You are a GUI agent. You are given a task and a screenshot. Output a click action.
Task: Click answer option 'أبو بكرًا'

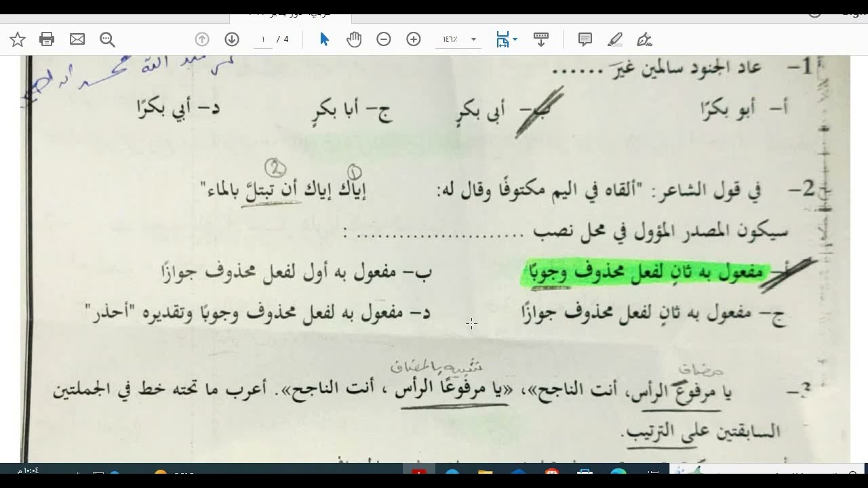click(745, 110)
